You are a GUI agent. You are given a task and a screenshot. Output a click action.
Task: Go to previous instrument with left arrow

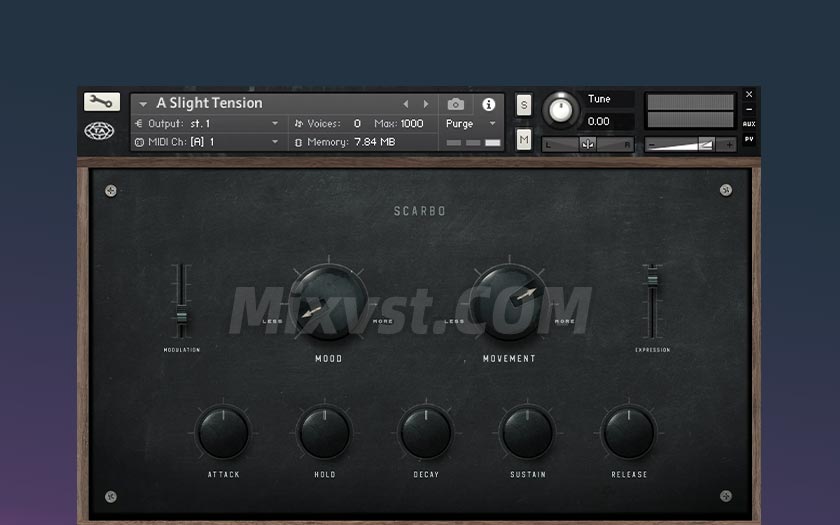tap(406, 104)
